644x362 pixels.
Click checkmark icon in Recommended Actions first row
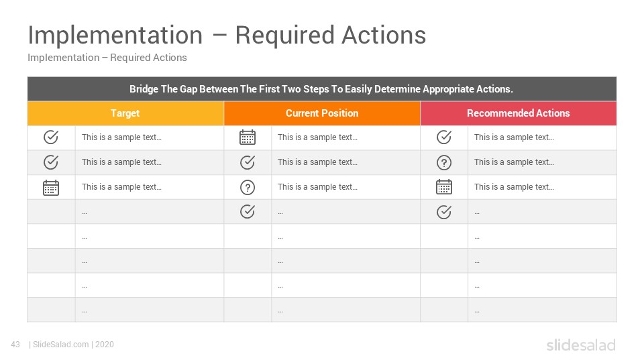444,137
